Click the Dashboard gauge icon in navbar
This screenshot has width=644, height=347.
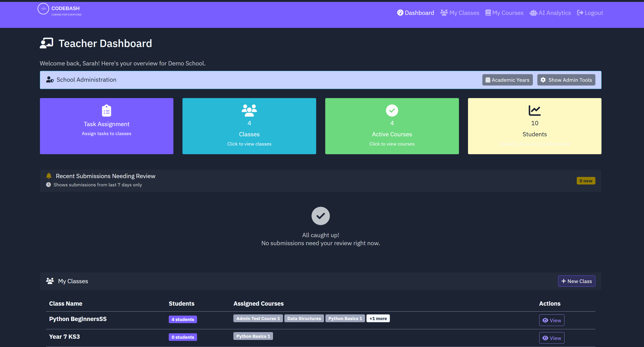pyautogui.click(x=400, y=13)
